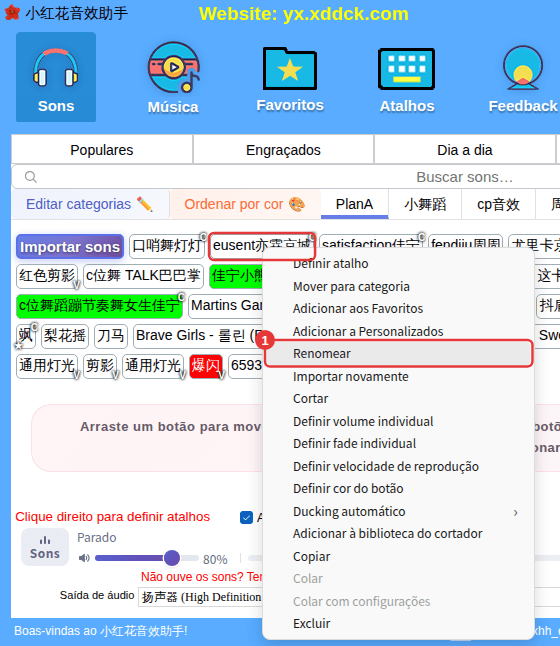
Task: Toggle the blue checkbox beside shortcut hint
Action: pos(246,517)
